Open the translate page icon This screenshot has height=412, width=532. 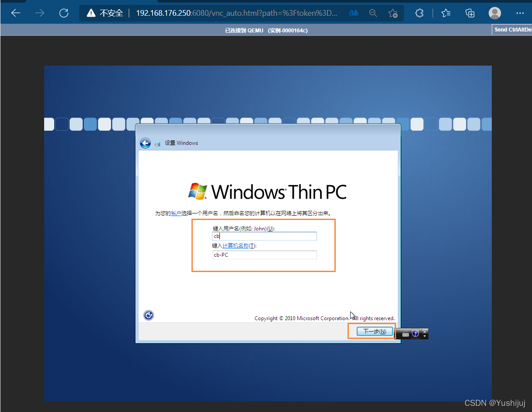(354, 13)
